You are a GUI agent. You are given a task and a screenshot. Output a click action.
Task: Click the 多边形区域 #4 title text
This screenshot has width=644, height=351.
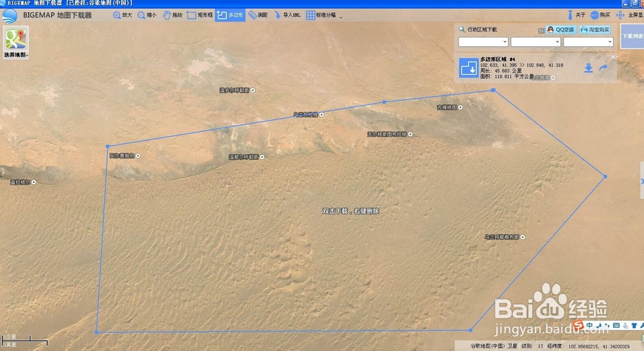pos(497,59)
